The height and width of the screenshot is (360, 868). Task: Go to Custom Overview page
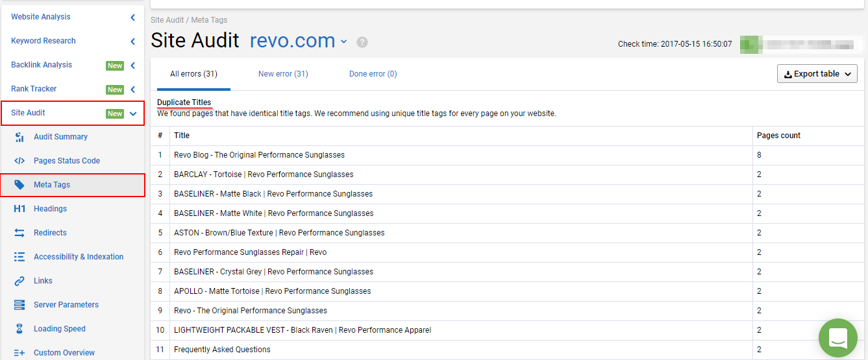(x=64, y=353)
